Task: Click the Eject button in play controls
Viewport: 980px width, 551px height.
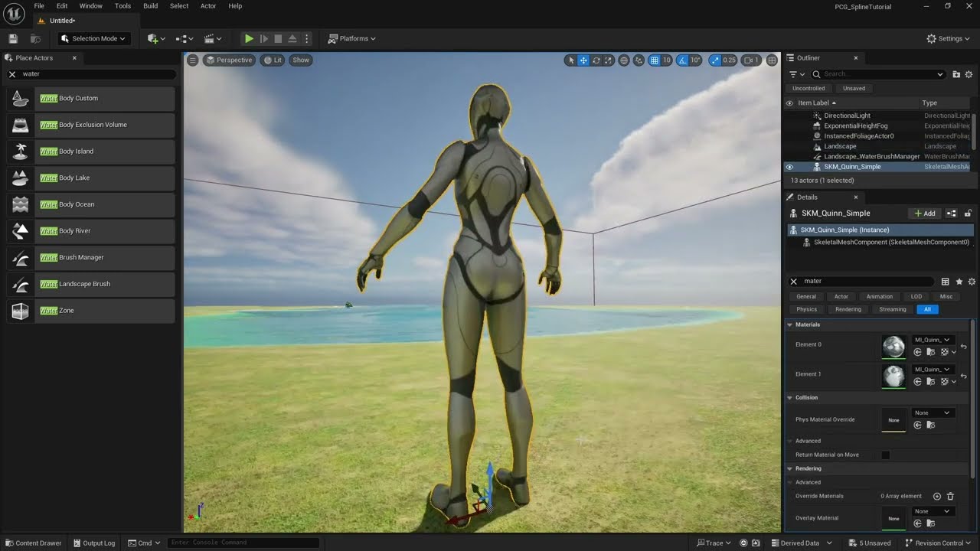Action: [x=292, y=38]
